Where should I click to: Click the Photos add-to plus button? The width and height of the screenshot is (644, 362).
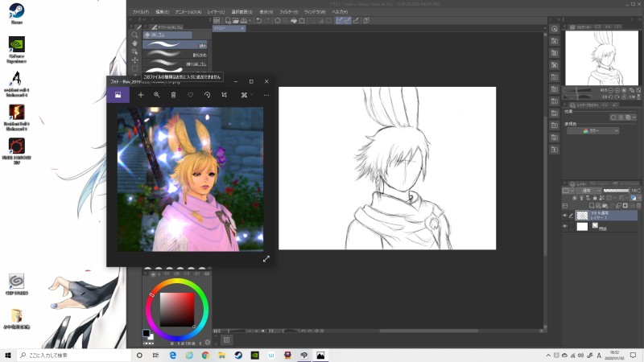click(x=141, y=95)
